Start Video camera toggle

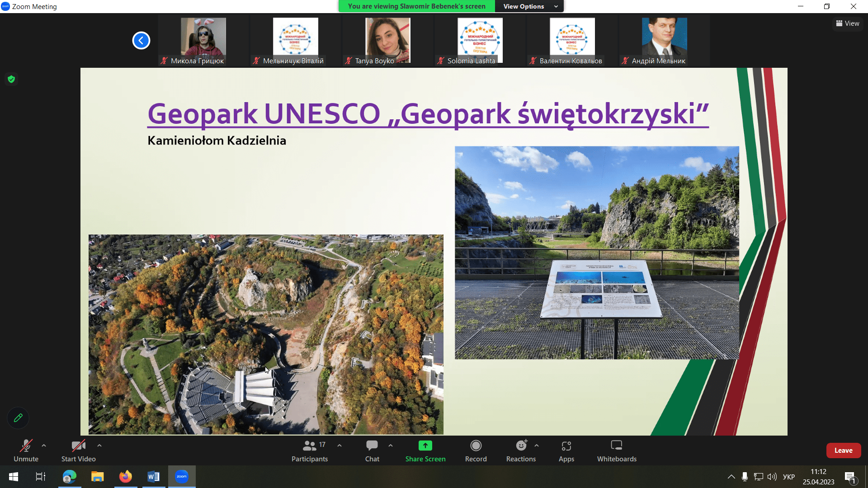(x=78, y=450)
